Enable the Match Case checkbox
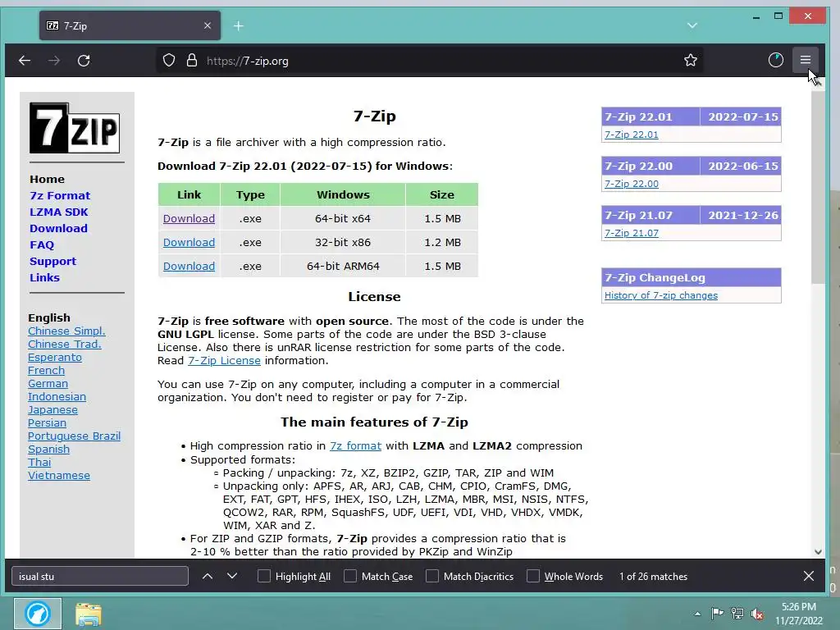This screenshot has height=630, width=840. [x=349, y=576]
